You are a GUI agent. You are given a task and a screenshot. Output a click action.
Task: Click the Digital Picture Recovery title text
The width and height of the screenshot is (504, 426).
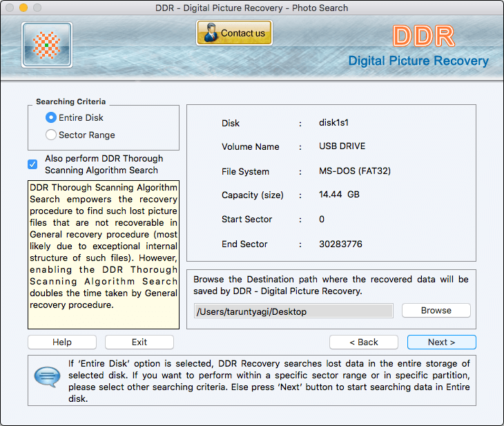click(x=418, y=61)
